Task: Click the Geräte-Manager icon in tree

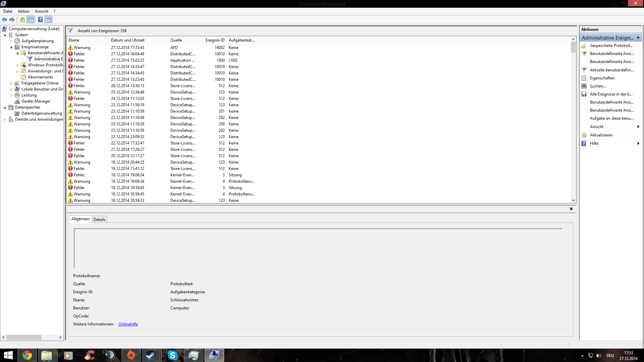Action: 17,101
